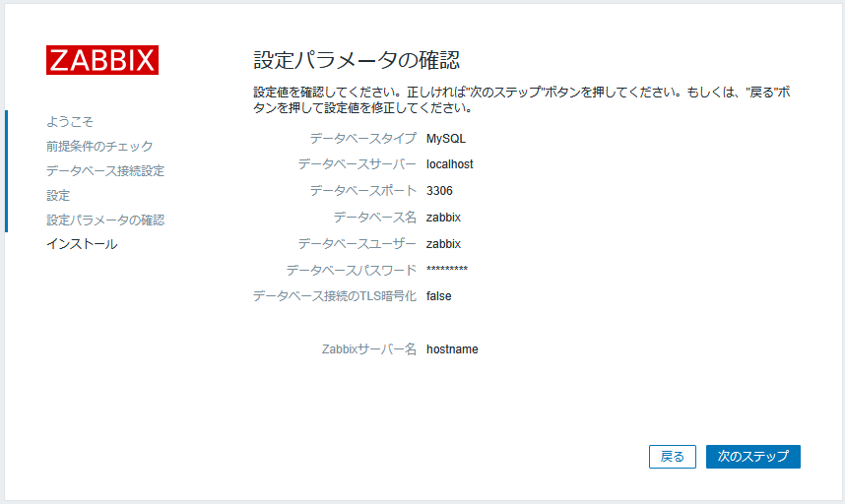Click the hostname Zabbix server name value
Screen dimensions: 845x504
[452, 349]
